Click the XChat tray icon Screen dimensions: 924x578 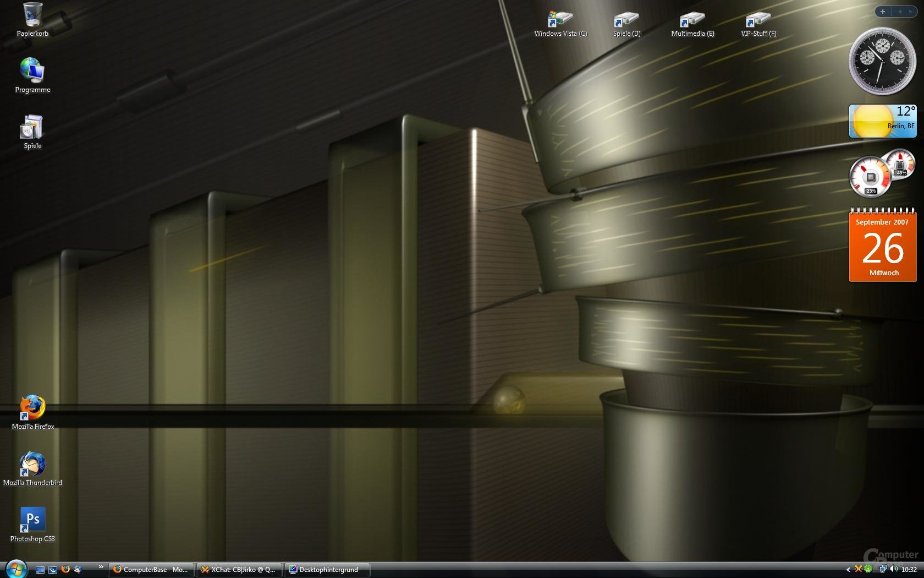(x=858, y=569)
